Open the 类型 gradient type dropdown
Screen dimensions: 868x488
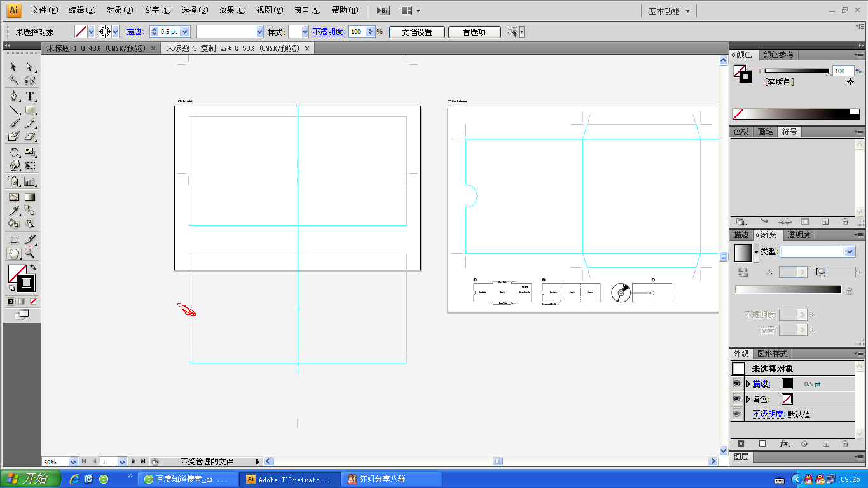(850, 252)
